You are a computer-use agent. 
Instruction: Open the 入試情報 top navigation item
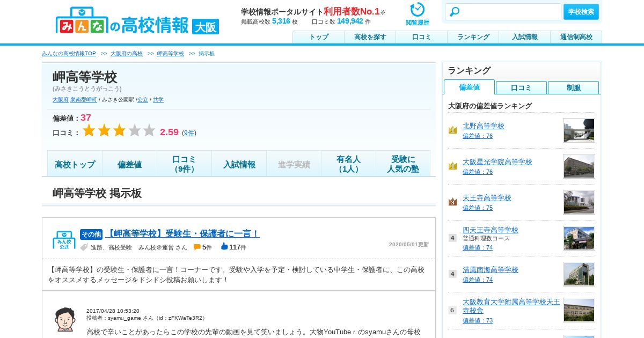tap(525, 37)
